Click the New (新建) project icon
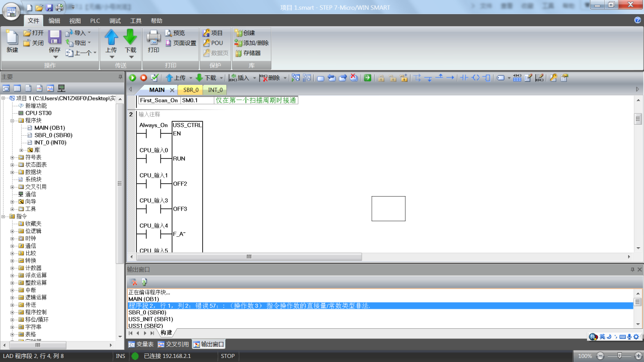This screenshot has width=644, height=362. coord(12,37)
